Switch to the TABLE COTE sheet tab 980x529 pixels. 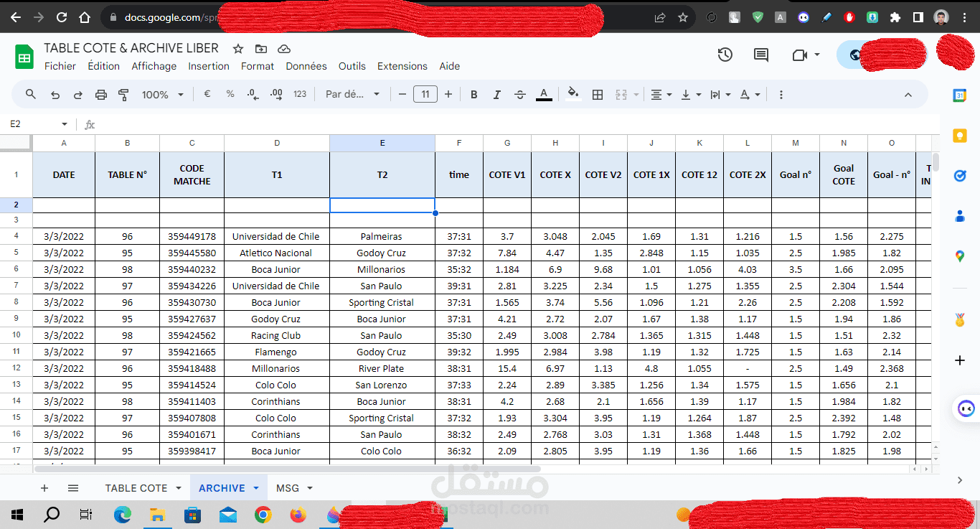point(136,488)
